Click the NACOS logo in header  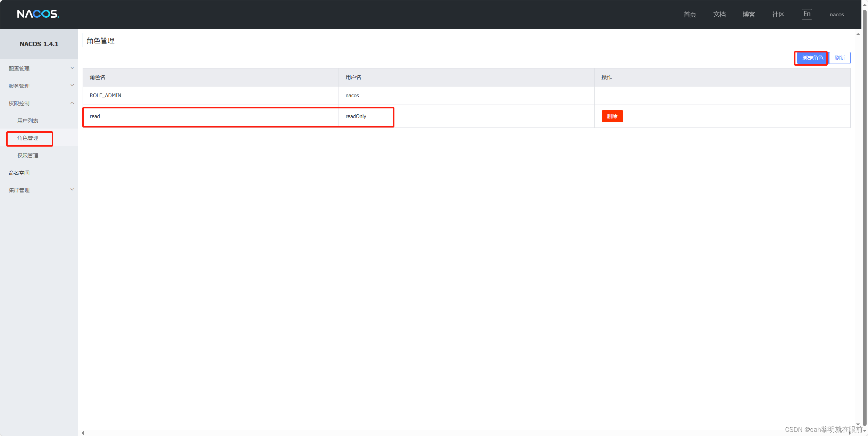[x=38, y=14]
